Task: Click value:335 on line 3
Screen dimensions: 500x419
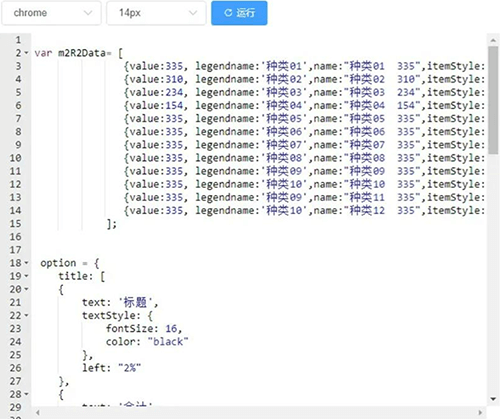Action: (156, 66)
